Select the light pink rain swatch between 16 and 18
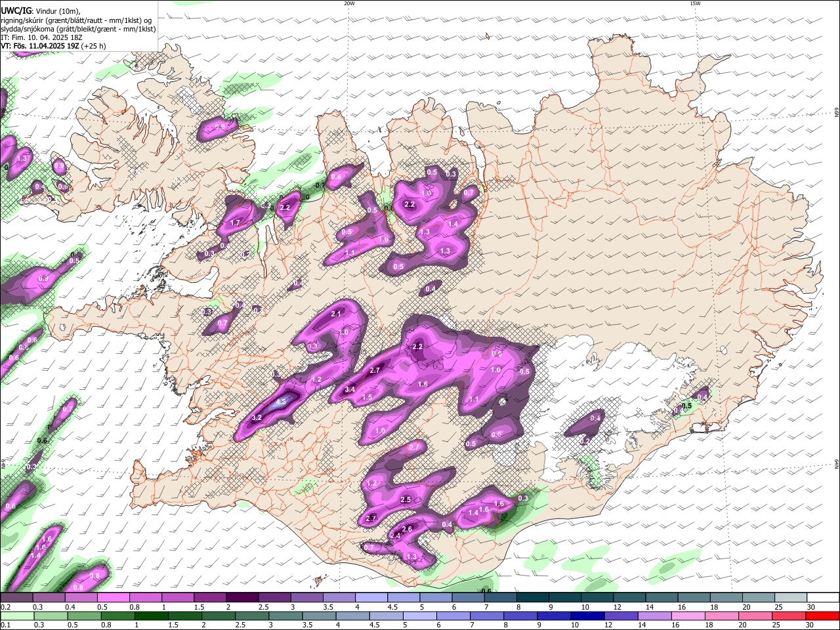840x630 pixels. pos(688,616)
